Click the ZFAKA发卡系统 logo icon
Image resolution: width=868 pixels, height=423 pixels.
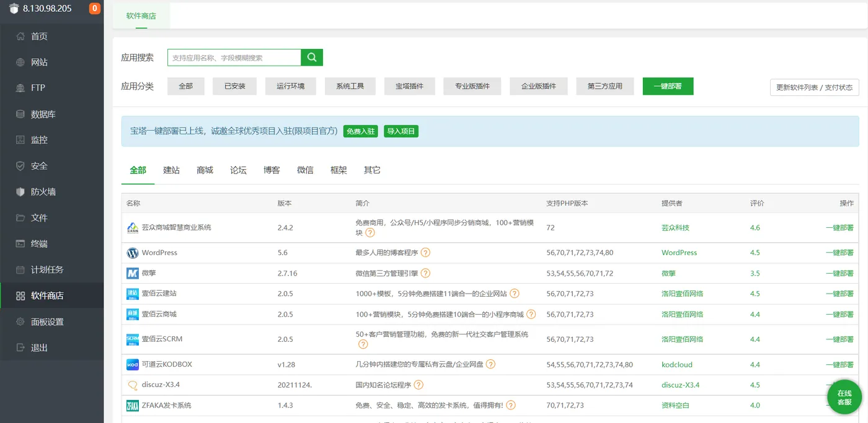[133, 406]
